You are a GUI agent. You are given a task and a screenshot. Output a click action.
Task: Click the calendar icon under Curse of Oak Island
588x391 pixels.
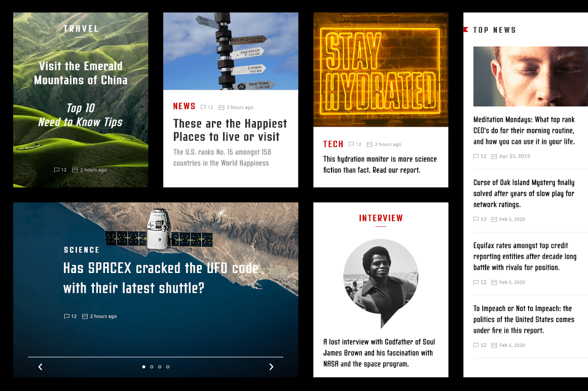pyautogui.click(x=494, y=219)
